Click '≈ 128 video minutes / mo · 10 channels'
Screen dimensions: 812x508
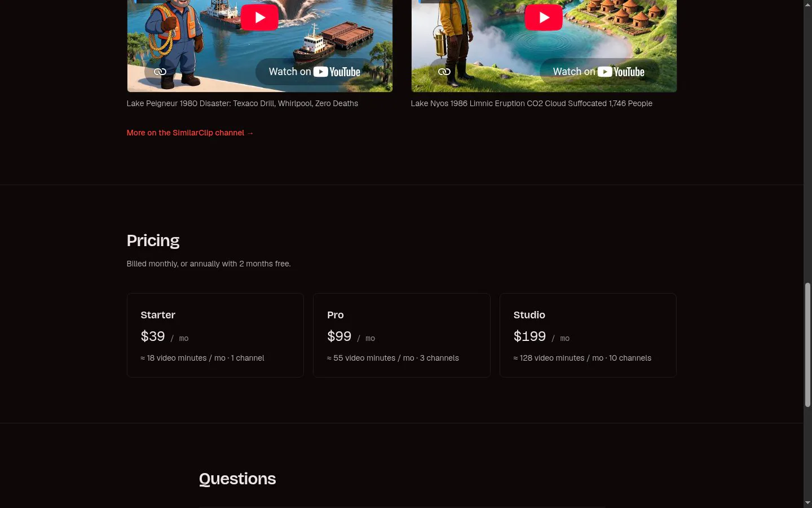(x=582, y=358)
